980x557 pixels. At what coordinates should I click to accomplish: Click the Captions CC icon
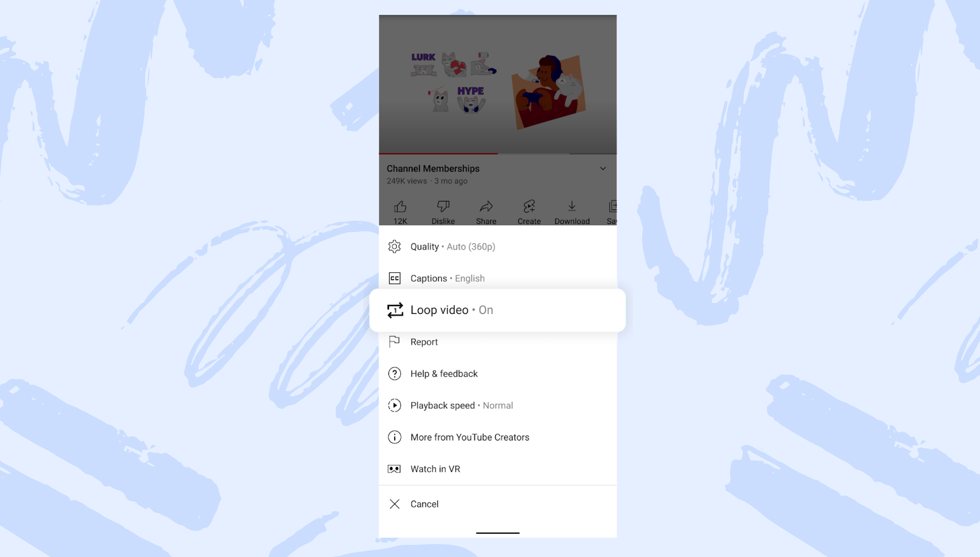395,278
